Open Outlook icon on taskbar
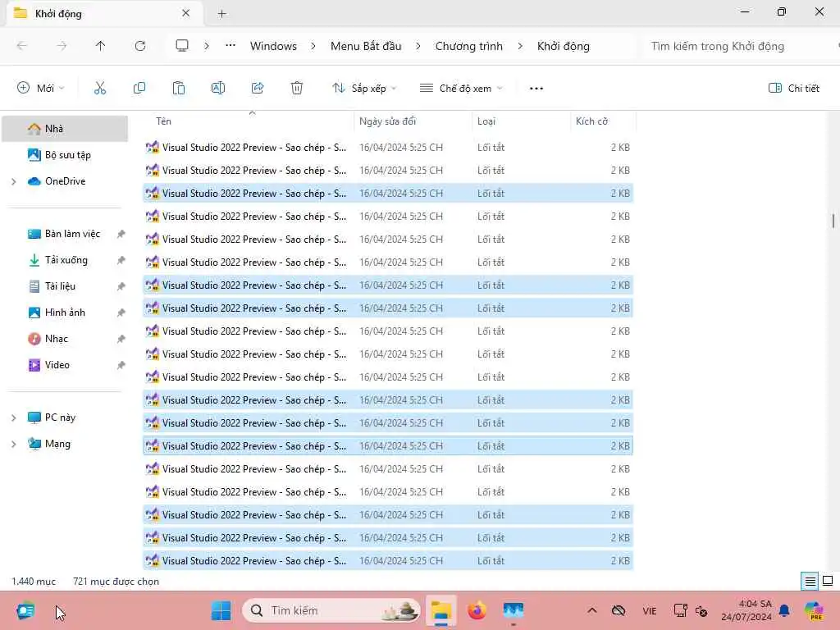840x630 pixels. pos(25,610)
